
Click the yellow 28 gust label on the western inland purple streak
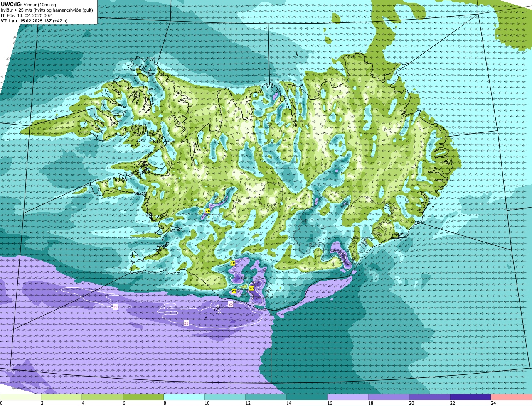point(207,211)
